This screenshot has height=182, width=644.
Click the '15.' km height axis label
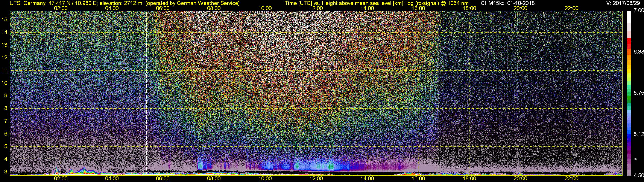(5, 19)
